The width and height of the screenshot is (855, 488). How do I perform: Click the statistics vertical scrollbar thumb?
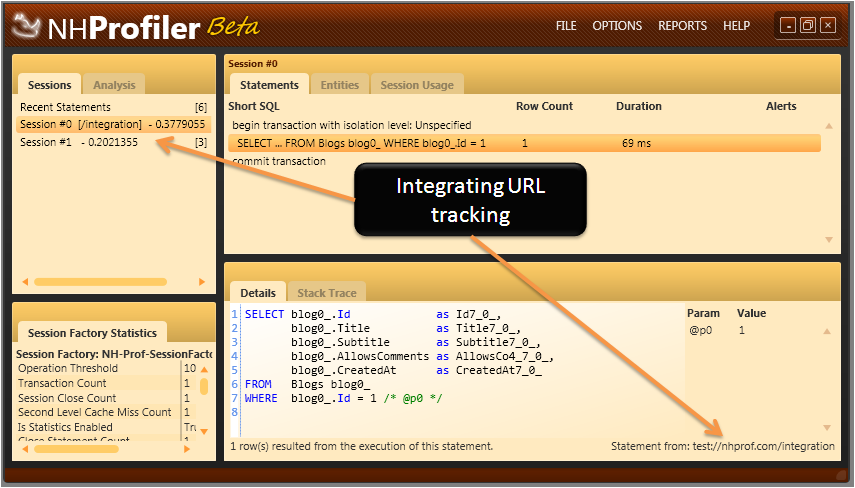point(204,387)
